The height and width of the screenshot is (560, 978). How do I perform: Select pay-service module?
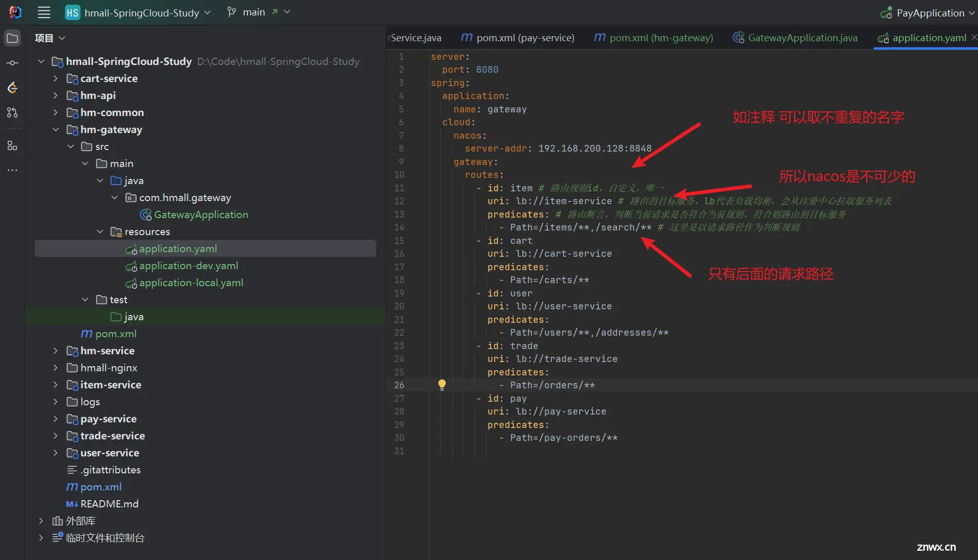tap(108, 419)
